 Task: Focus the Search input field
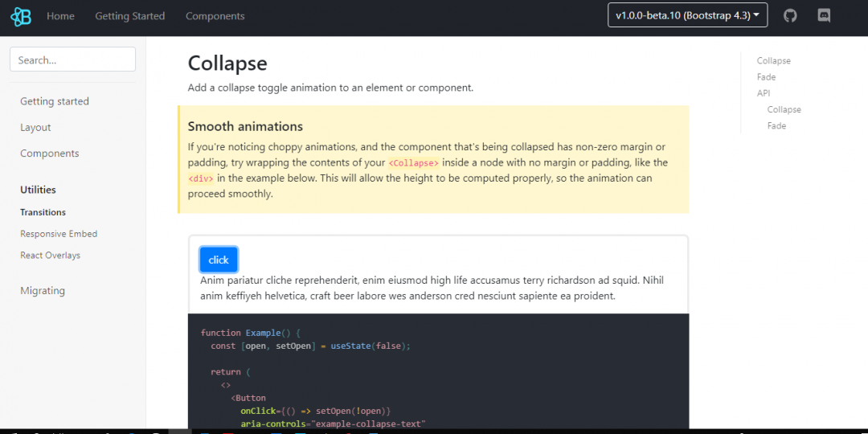pyautogui.click(x=72, y=59)
